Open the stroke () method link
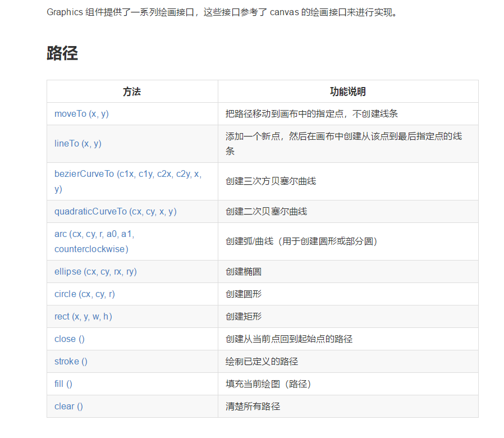Image resolution: width=504 pixels, height=438 pixels. (71, 362)
